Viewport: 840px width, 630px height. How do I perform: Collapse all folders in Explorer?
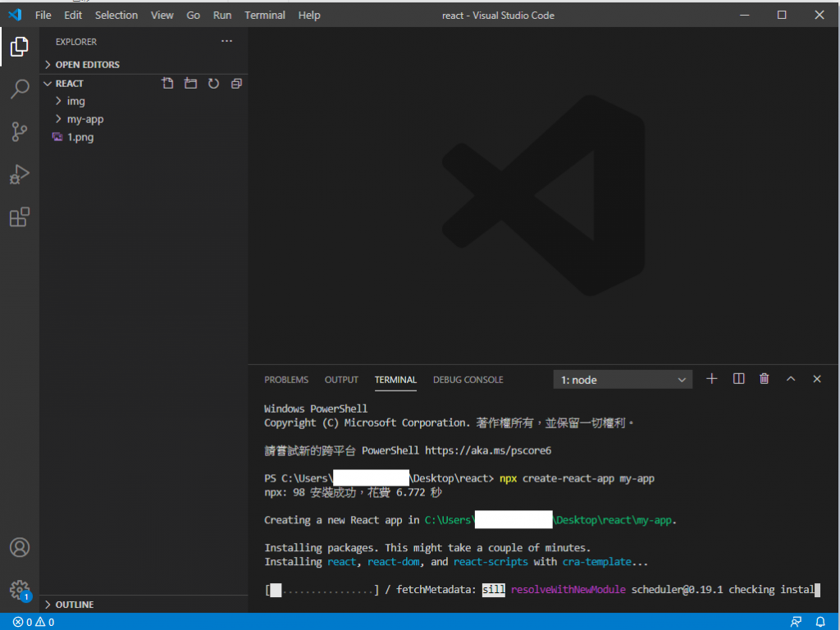click(236, 84)
